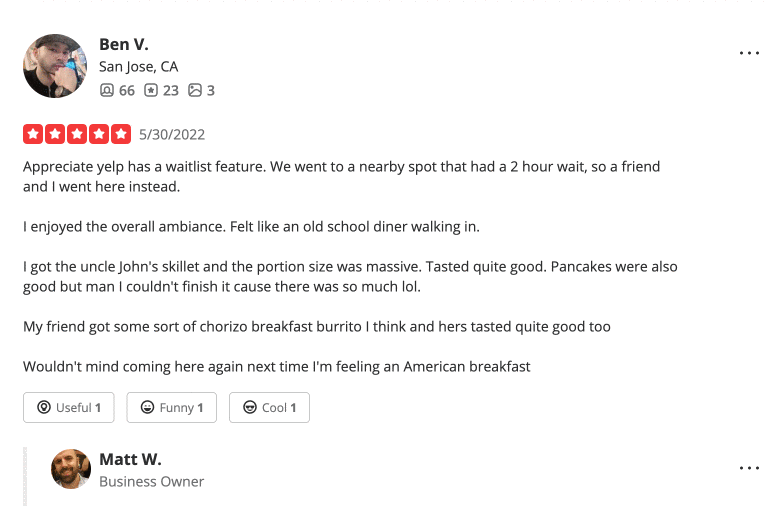
Task: Mark the review as Cool
Action: tap(269, 407)
